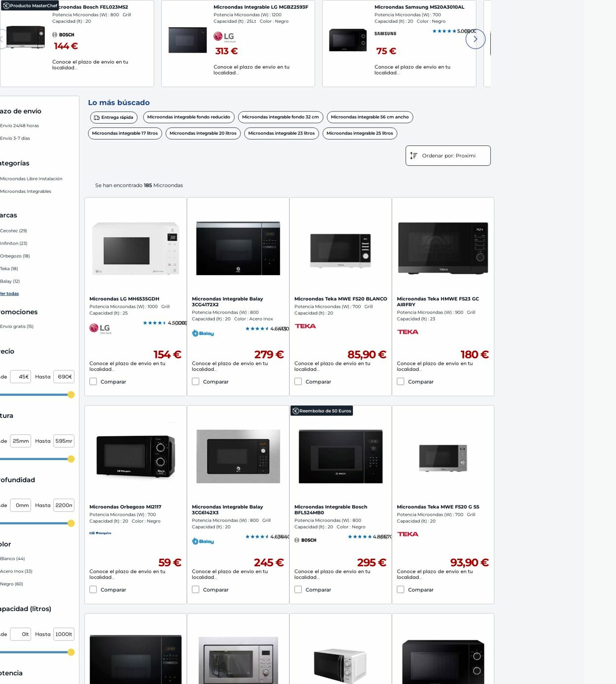This screenshot has width=616, height=684.
Task: Open Microondas LG MH6535GDH product image
Action: click(136, 248)
